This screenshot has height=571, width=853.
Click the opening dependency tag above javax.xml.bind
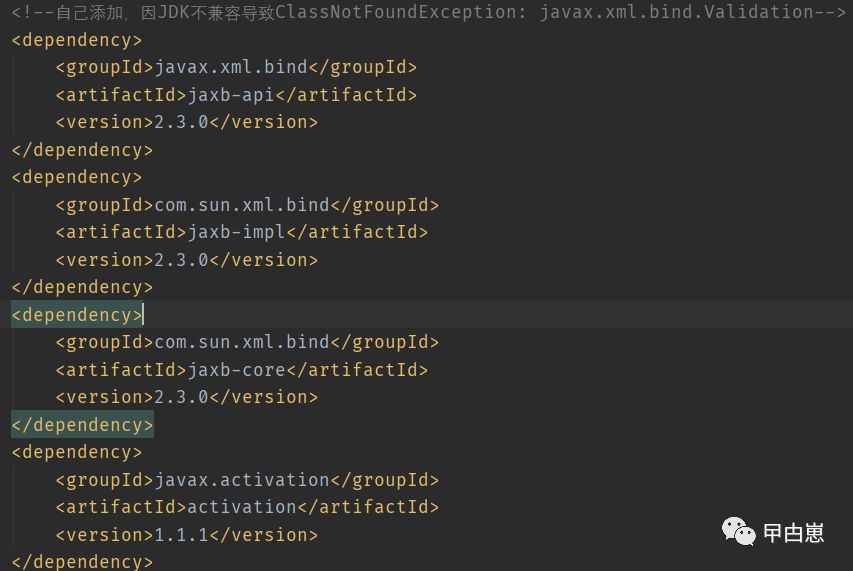click(x=77, y=40)
